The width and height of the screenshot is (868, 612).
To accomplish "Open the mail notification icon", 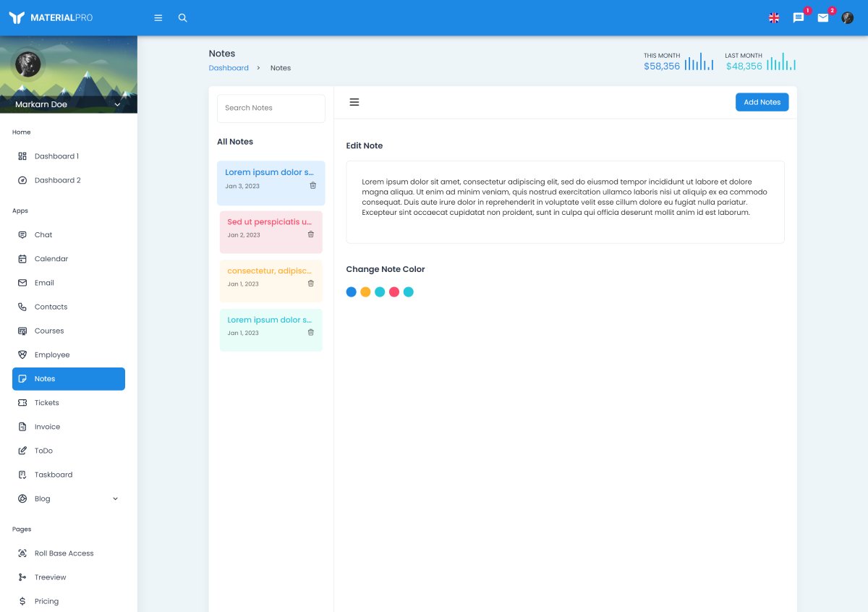I will 823,18.
